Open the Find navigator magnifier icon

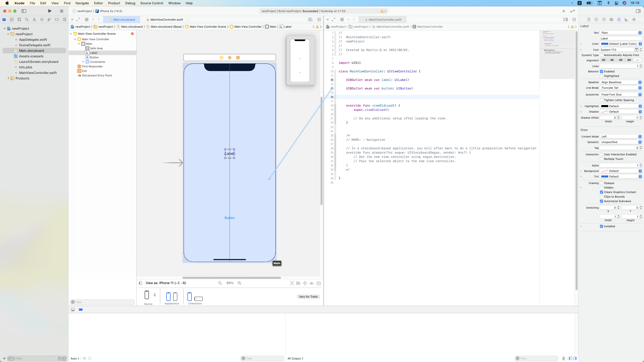[x=27, y=20]
